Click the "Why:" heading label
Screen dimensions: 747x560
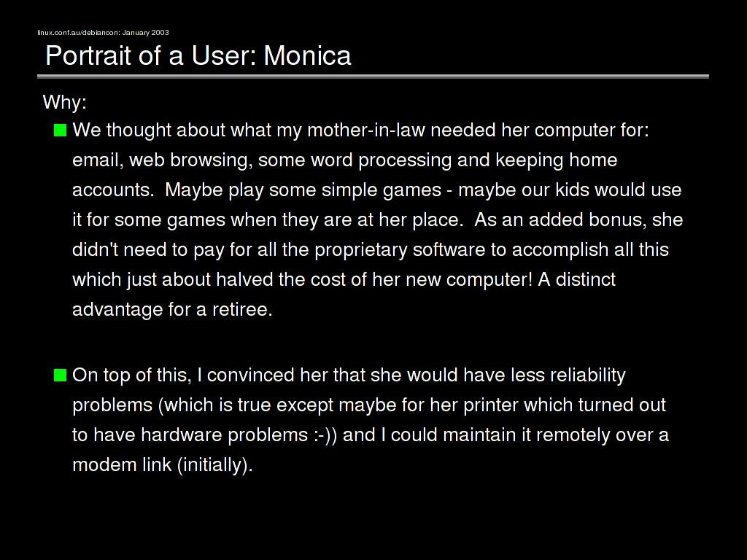click(65, 102)
